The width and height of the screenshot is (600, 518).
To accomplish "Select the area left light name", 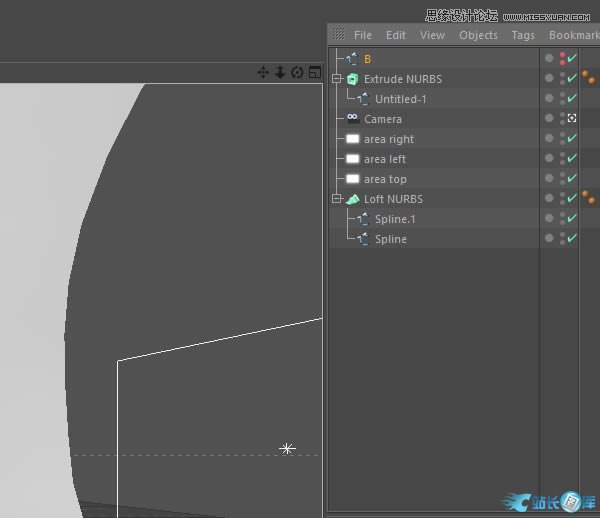I will pos(385,159).
